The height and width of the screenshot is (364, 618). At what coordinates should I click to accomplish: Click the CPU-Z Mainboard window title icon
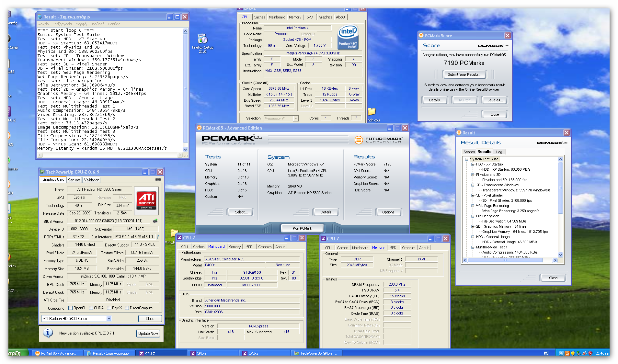[179, 238]
